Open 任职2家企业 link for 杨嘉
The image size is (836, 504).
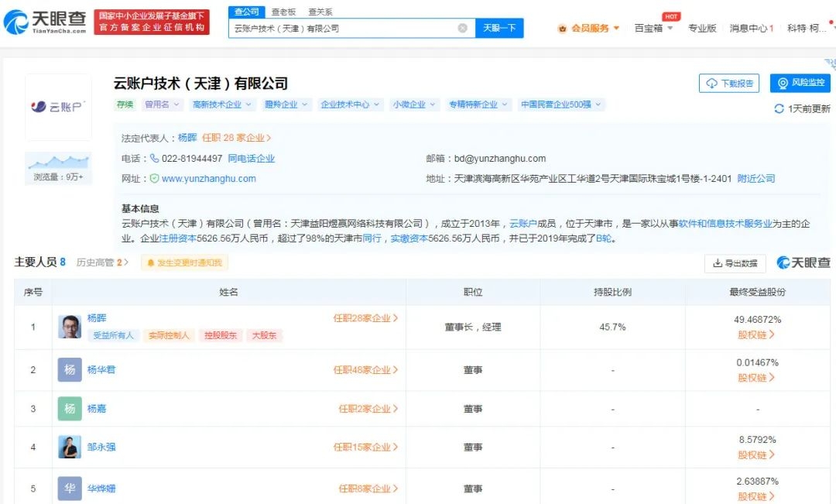tap(368, 409)
